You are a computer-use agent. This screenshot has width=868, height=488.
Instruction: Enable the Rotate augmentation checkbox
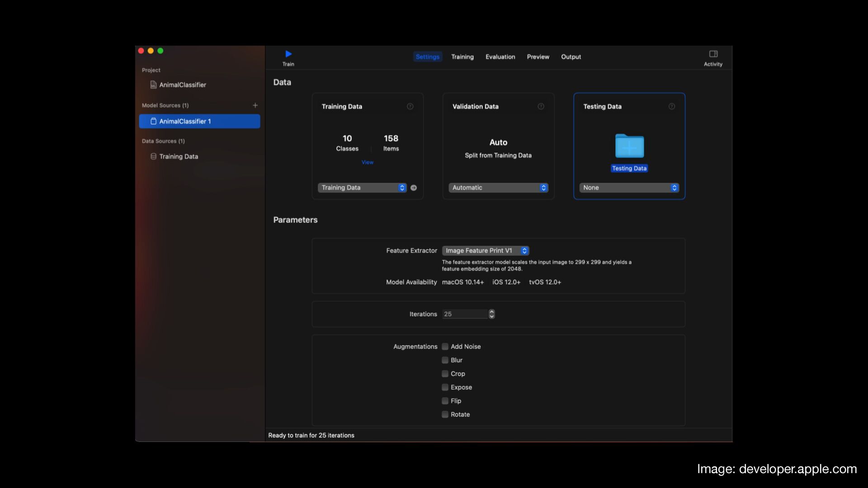point(445,414)
